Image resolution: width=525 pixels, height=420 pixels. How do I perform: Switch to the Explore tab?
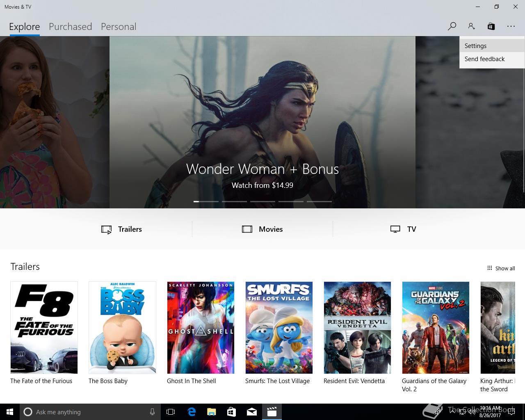[25, 27]
